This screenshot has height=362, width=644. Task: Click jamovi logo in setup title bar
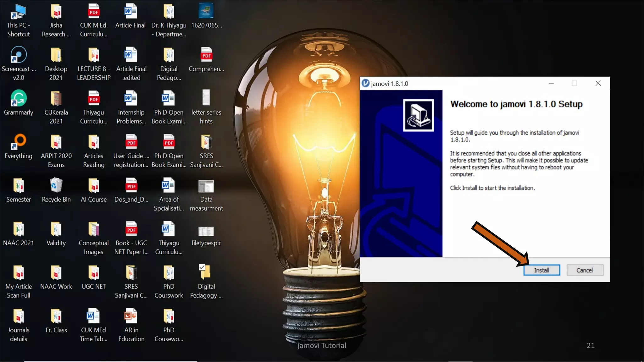click(x=365, y=83)
